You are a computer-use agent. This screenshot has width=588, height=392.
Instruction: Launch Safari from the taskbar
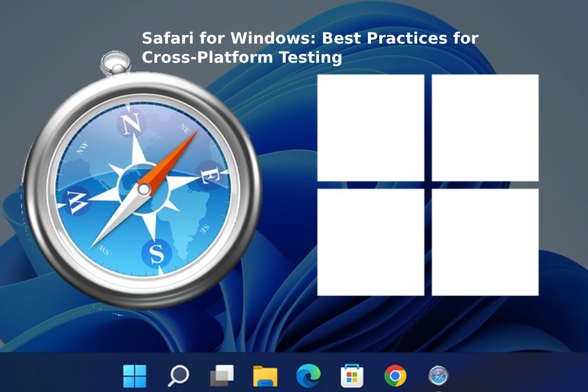[438, 376]
